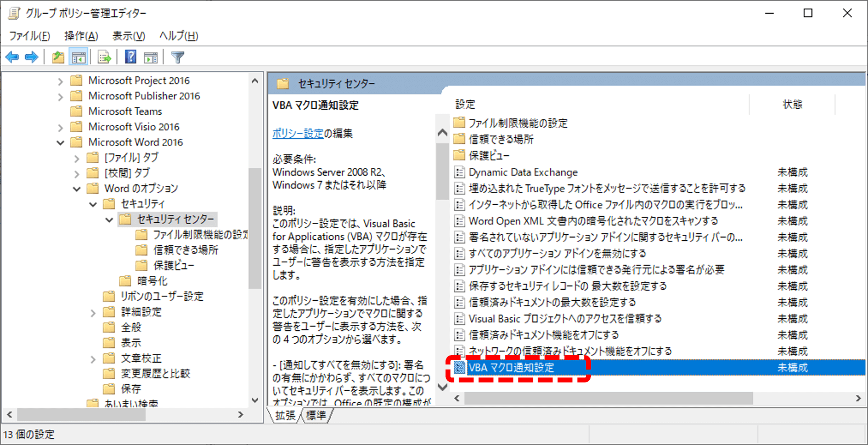This screenshot has width=868, height=445.
Task: Click the 保護ビュー folder icon in list
Action: [x=460, y=155]
